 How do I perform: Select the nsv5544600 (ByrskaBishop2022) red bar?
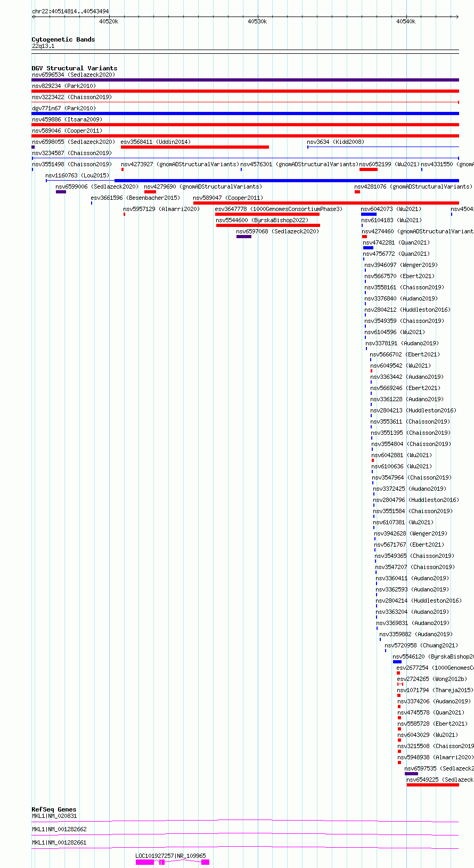click(268, 225)
